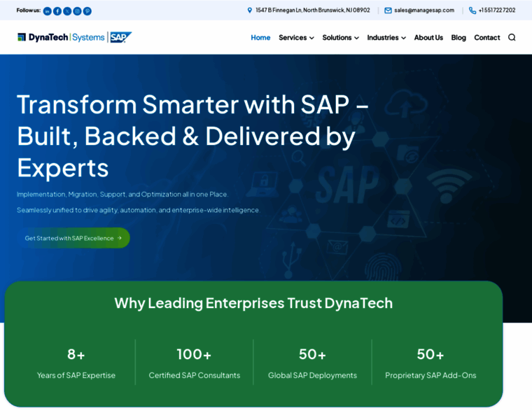The width and height of the screenshot is (532, 420).
Task: Open the About Us page
Action: point(428,38)
